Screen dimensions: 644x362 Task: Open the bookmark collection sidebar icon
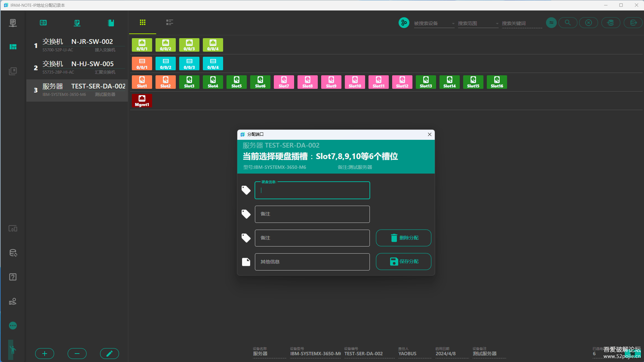[13, 71]
